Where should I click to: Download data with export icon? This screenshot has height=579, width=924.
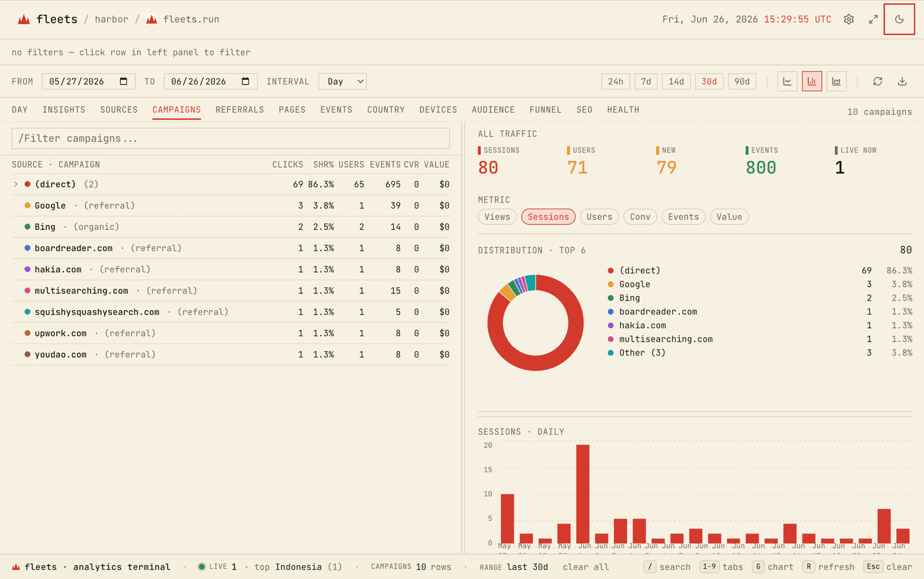pyautogui.click(x=902, y=82)
